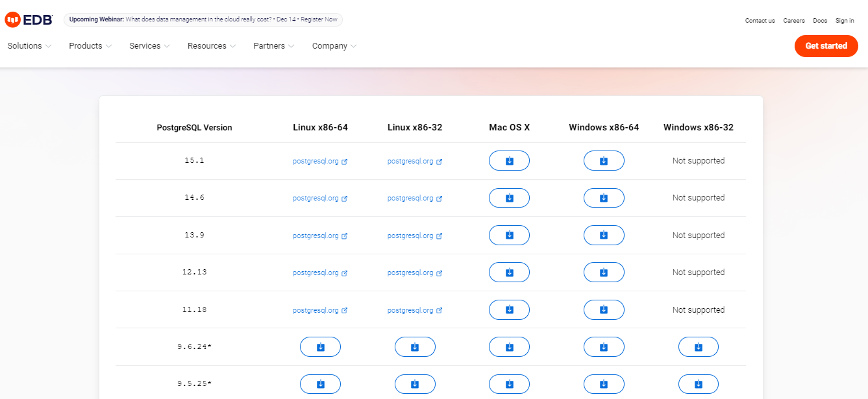Download PostgreSQL 14.6 for Windows x86-64
Viewport: 868px width, 399px height.
pyautogui.click(x=604, y=198)
